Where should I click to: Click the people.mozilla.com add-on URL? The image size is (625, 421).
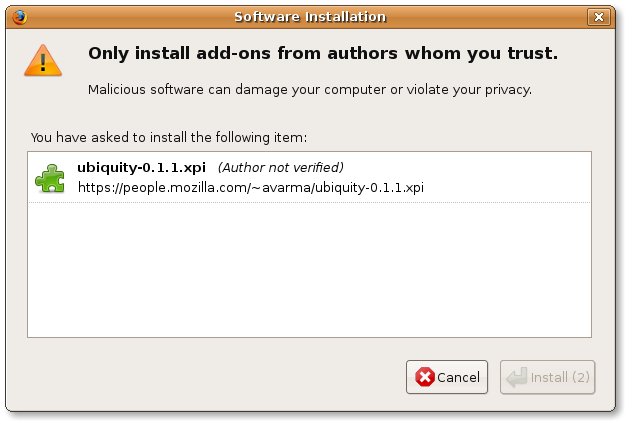click(250, 187)
